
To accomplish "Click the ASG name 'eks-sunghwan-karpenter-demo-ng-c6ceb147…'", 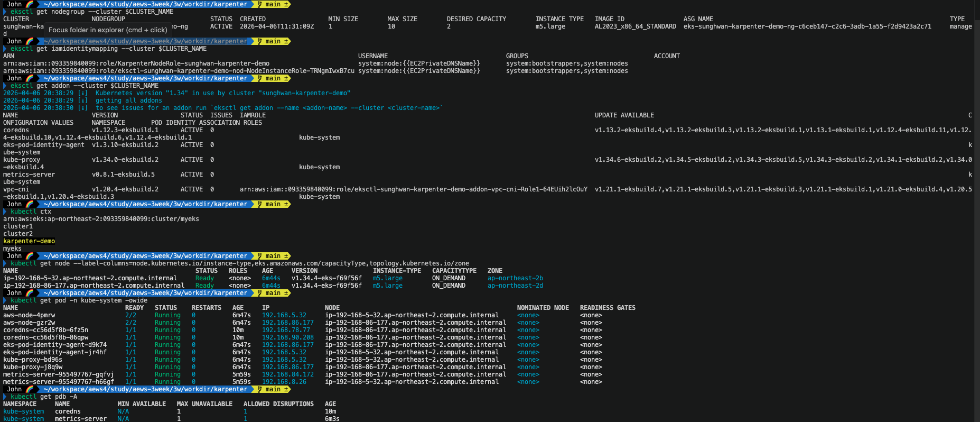I will tap(807, 26).
